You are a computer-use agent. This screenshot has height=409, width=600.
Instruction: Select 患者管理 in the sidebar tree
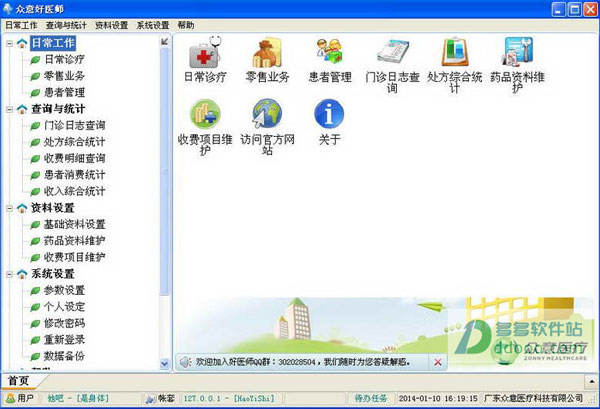pos(64,92)
